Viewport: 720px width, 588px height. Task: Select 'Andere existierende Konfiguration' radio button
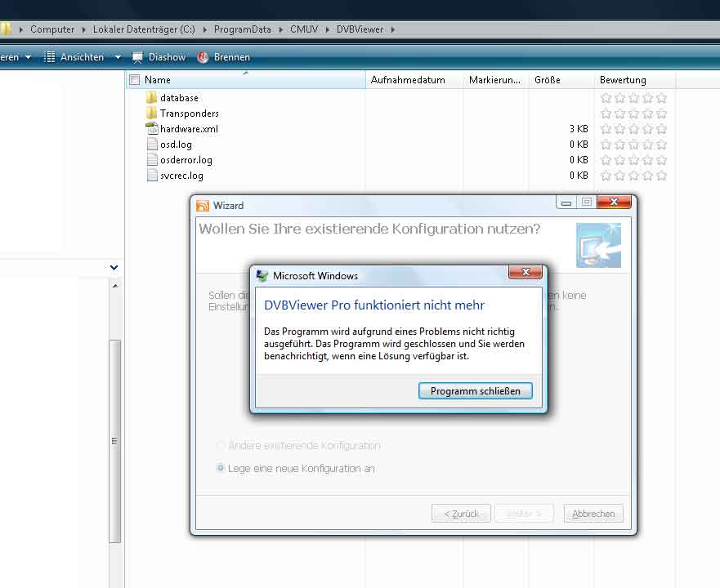221,446
